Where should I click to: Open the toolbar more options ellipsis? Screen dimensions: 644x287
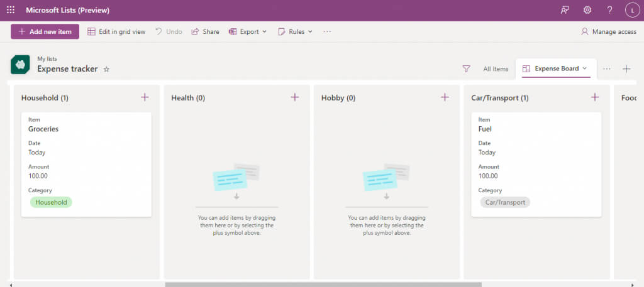(327, 31)
